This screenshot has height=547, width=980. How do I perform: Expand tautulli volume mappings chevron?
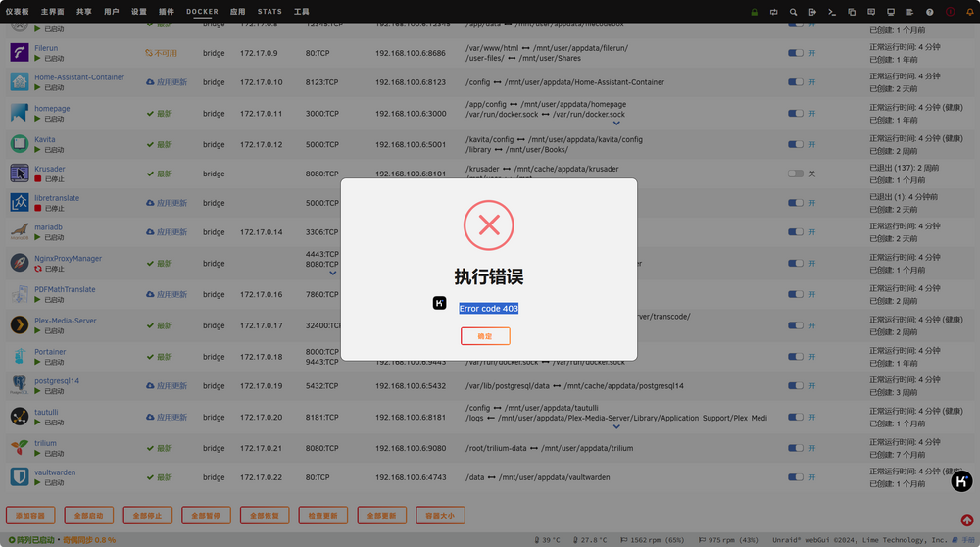616,427
